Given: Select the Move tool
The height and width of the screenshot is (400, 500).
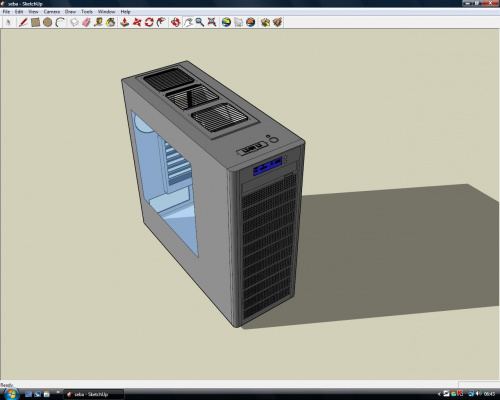Looking at the screenshot, I should click(137, 22).
